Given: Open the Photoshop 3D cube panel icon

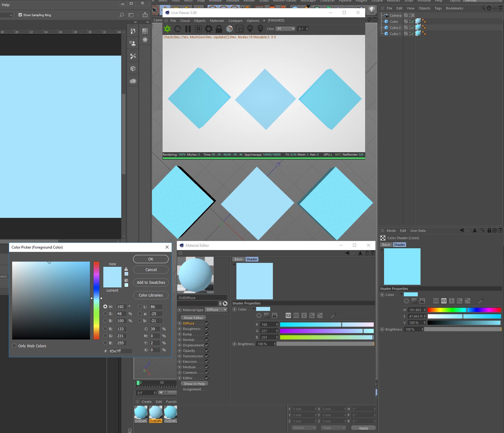Looking at the screenshot, I should pyautogui.click(x=133, y=69).
